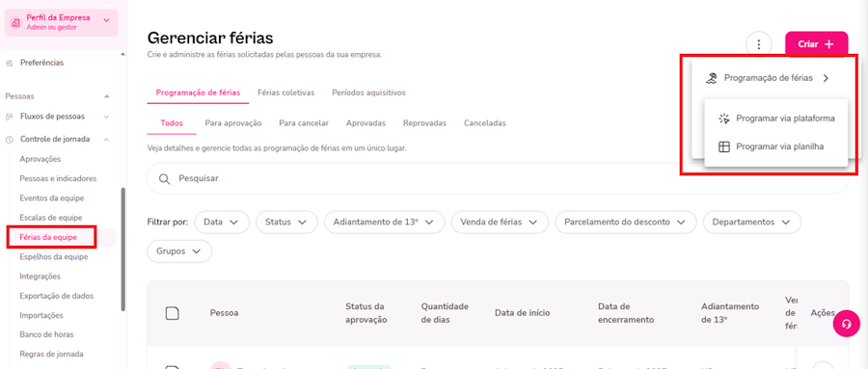Click the magnifier icon in search bar
The image size is (868, 369).
[164, 178]
